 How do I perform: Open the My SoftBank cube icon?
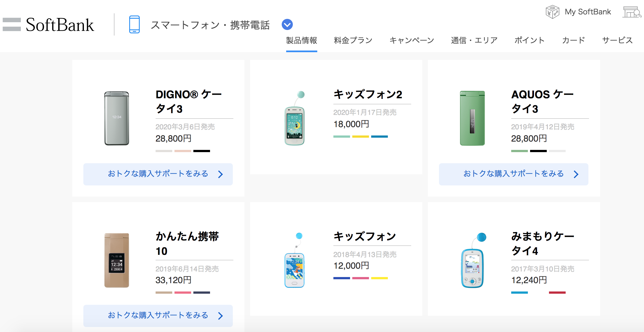pyautogui.click(x=552, y=12)
